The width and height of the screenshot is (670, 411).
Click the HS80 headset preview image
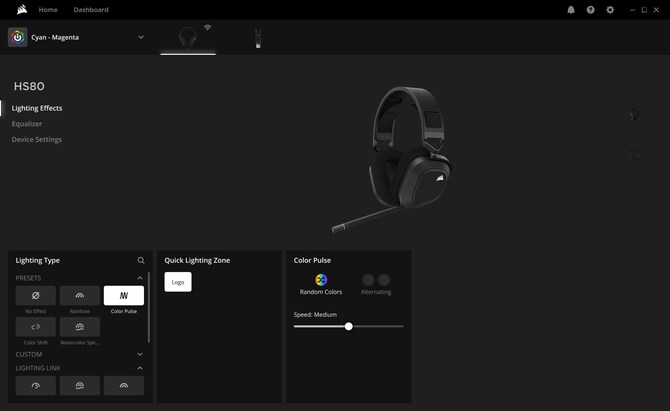pyautogui.click(x=392, y=159)
